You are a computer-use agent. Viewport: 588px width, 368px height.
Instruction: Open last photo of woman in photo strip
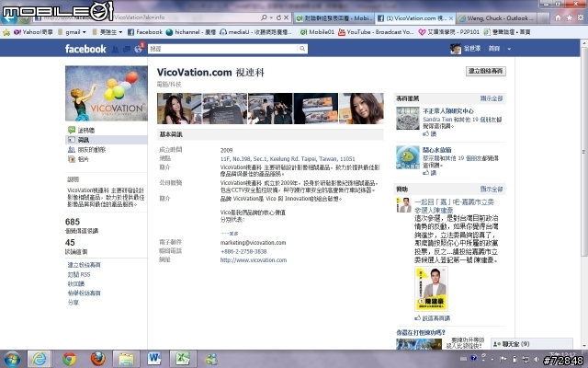[x=361, y=109]
